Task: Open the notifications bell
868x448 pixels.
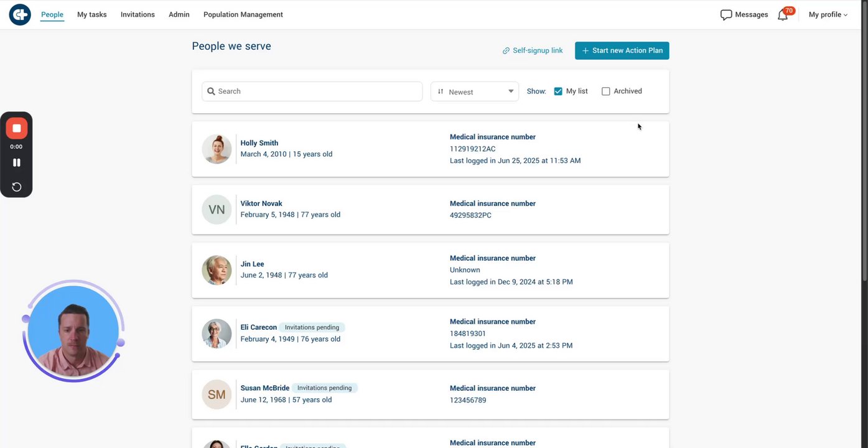Action: pos(783,15)
